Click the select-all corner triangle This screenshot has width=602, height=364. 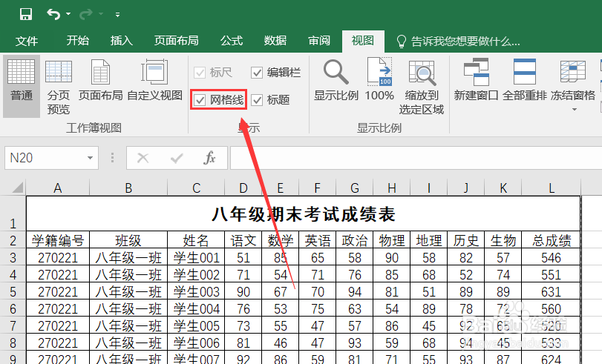tap(18, 188)
